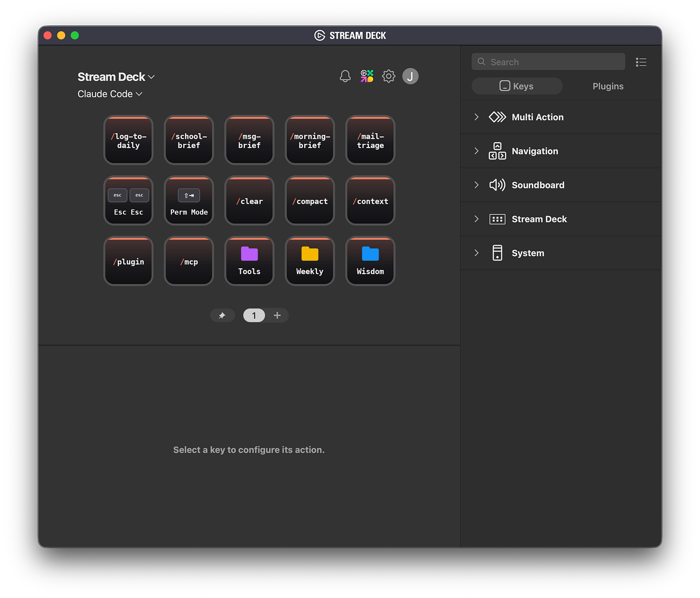Switch to the Plugins tab
Viewport: 700px width, 598px height.
pos(608,86)
